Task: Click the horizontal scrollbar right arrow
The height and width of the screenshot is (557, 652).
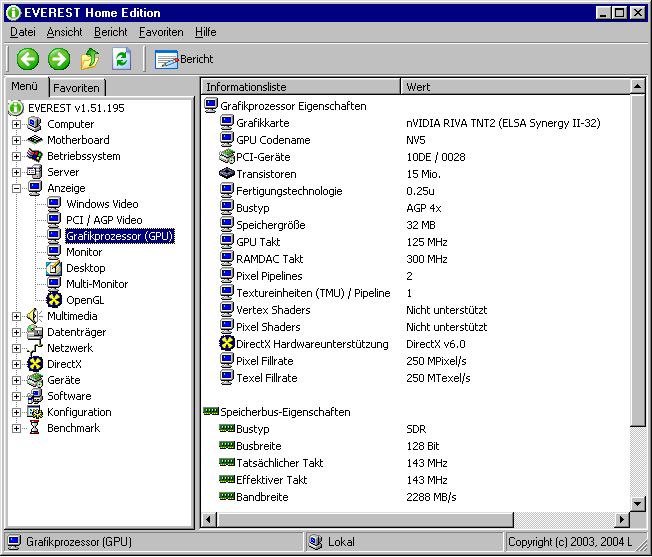Action: click(622, 519)
